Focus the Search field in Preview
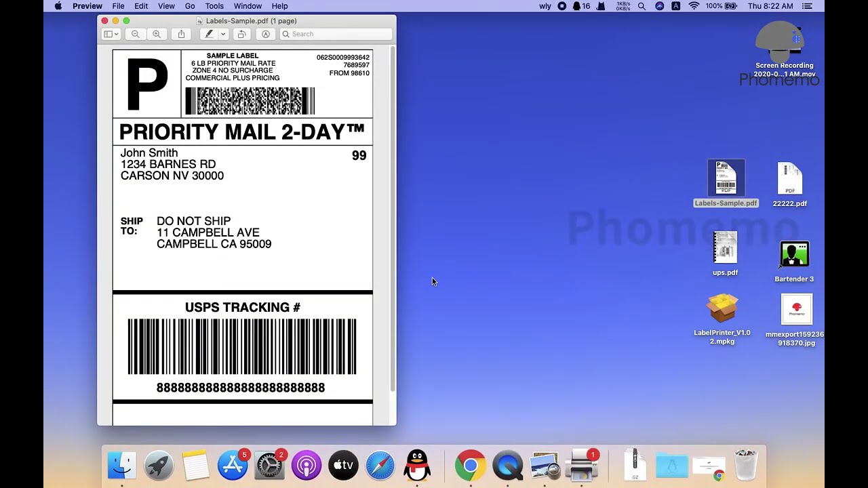This screenshot has height=488, width=868. (336, 34)
